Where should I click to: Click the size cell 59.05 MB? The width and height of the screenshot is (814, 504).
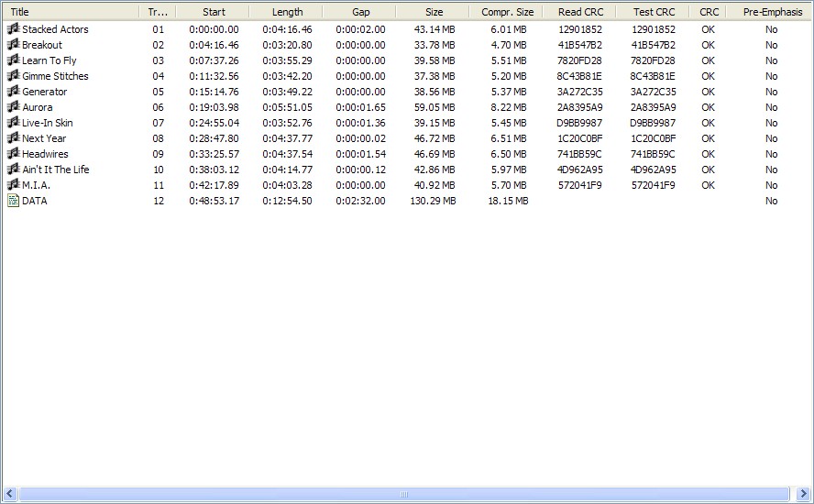point(434,107)
